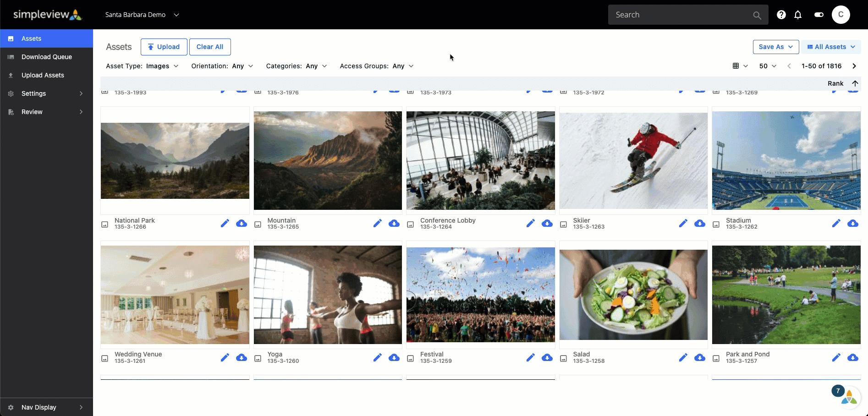Download the National Park asset via cloud icon
The height and width of the screenshot is (416, 868).
click(x=242, y=223)
